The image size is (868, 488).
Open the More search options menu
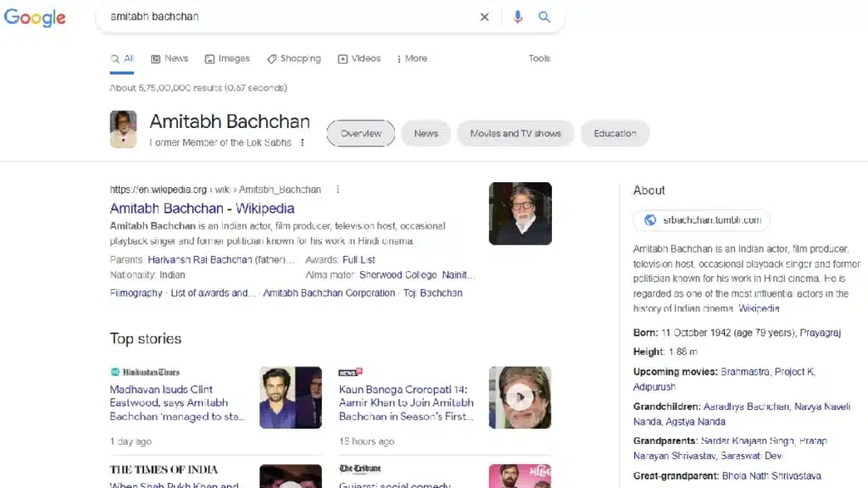pyautogui.click(x=412, y=58)
